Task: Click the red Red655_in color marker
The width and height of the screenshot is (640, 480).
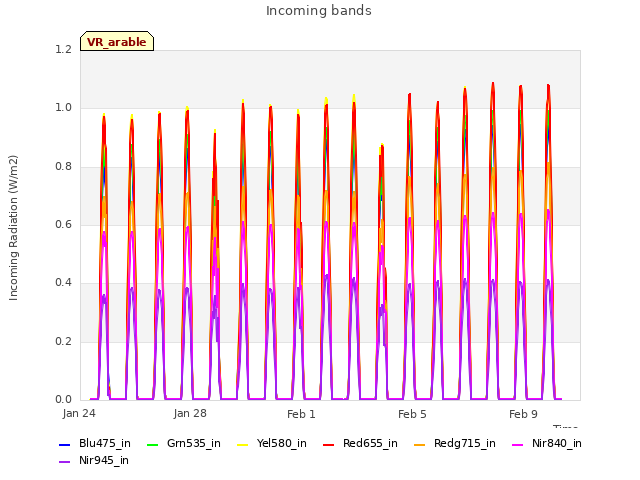Action: pos(329,444)
